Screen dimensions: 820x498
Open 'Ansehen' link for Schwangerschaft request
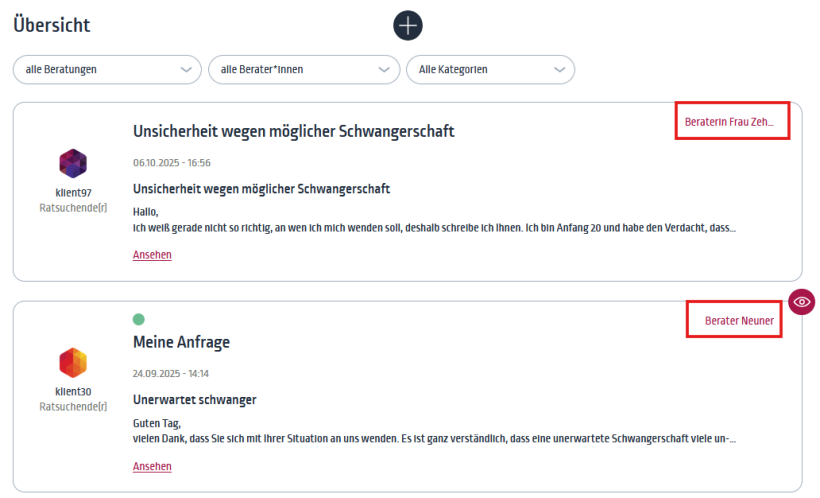pos(152,255)
